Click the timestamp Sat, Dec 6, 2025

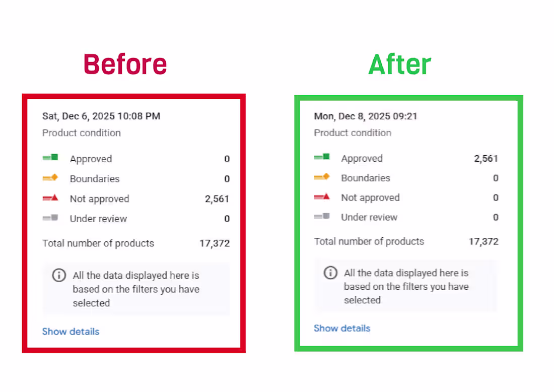click(x=101, y=116)
